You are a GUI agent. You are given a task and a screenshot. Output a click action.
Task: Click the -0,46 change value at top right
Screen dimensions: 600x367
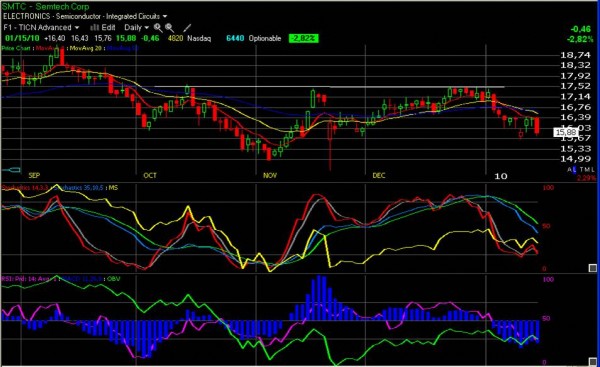(580, 29)
